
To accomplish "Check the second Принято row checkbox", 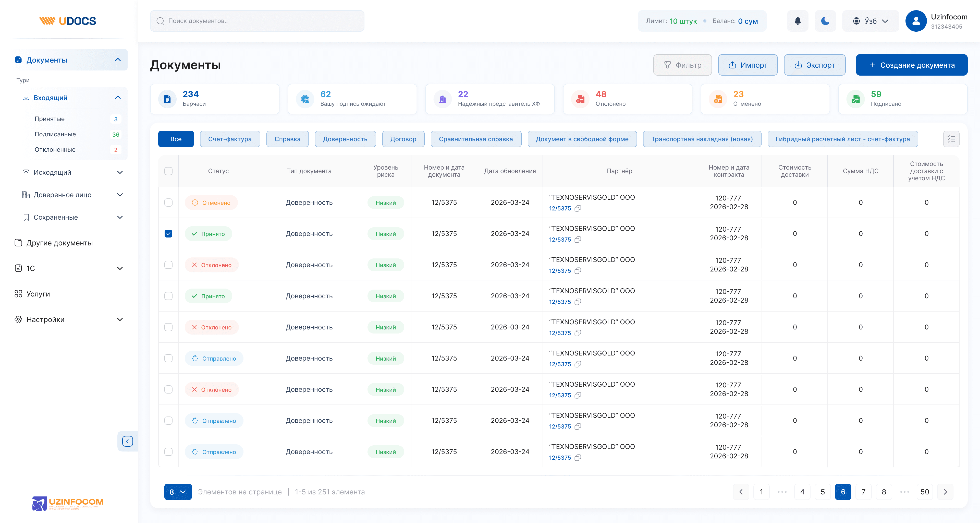I will [168, 296].
